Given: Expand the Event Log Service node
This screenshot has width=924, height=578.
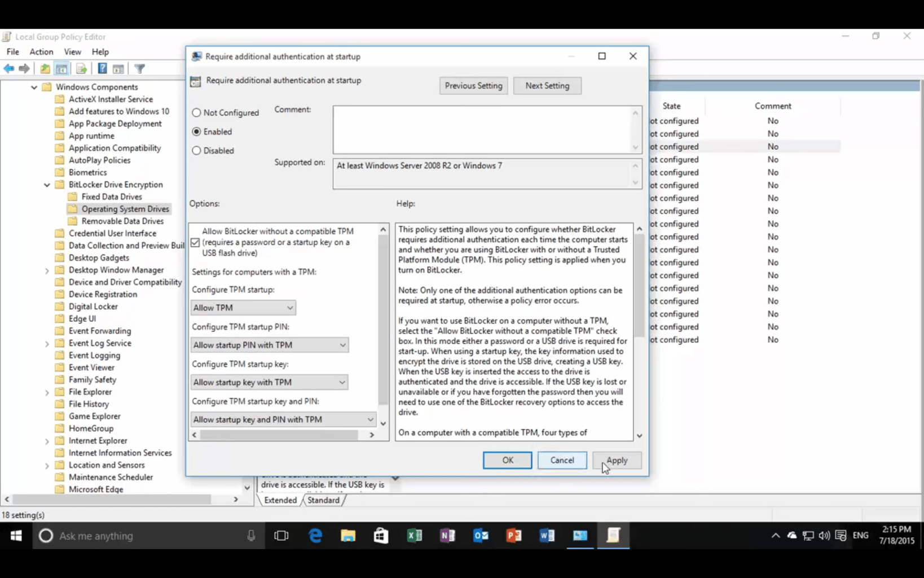Looking at the screenshot, I should 47,344.
